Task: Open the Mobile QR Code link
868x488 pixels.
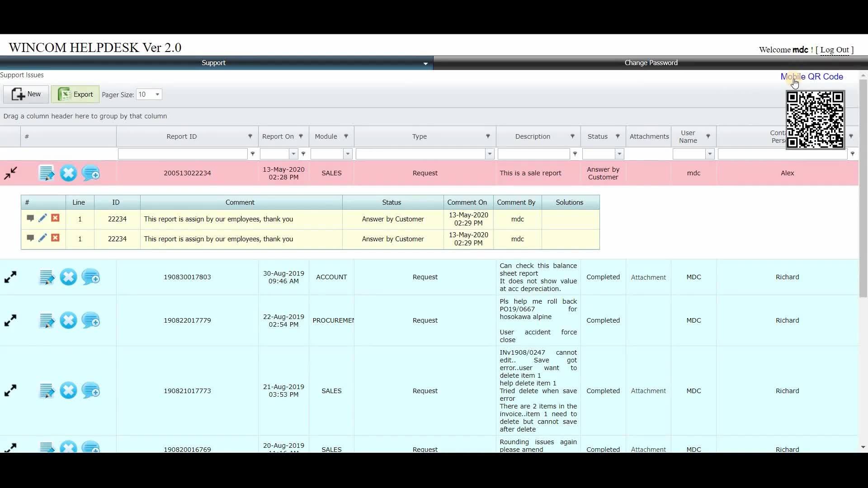Action: 811,76
